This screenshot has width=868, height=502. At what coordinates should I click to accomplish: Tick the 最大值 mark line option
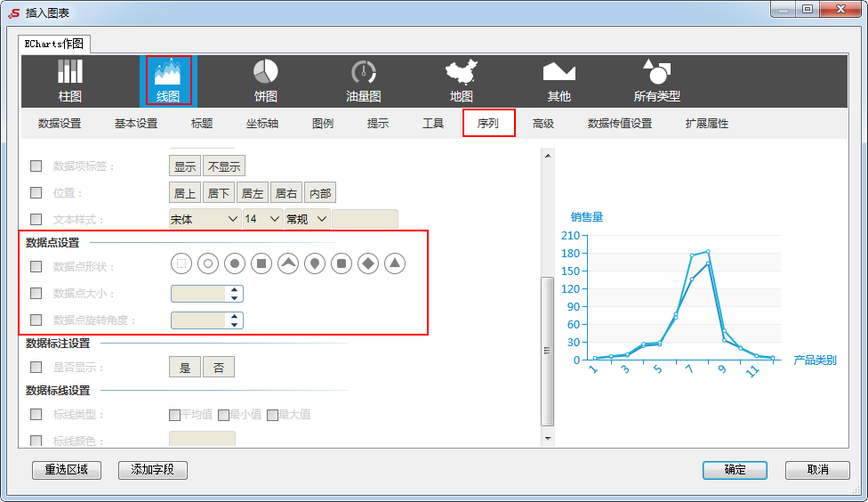click(x=272, y=415)
